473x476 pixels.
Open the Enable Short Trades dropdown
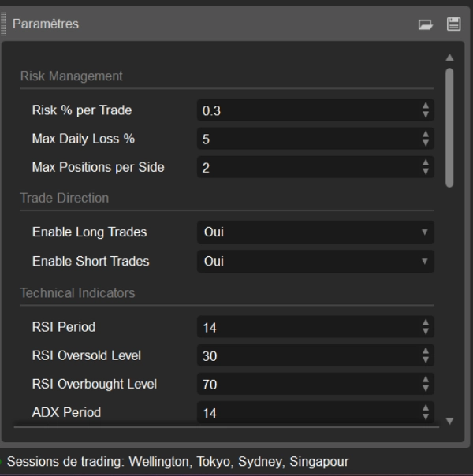click(315, 261)
